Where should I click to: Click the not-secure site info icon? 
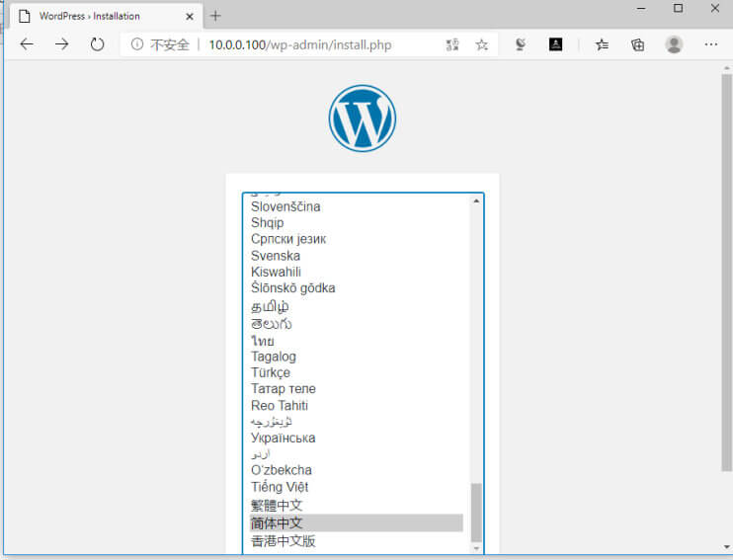[137, 44]
